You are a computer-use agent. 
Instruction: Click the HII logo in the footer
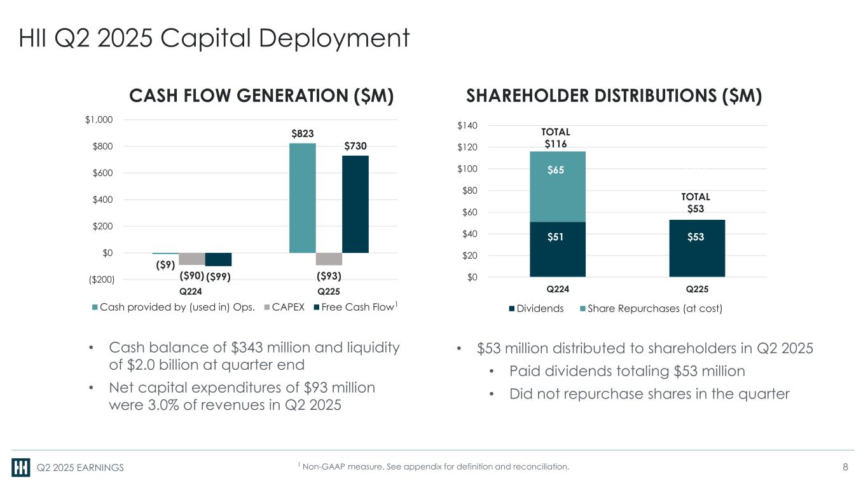pyautogui.click(x=20, y=467)
